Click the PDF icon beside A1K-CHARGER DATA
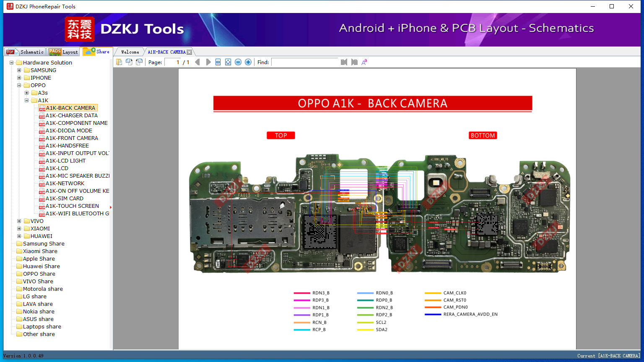The height and width of the screenshot is (362, 644). (42, 116)
